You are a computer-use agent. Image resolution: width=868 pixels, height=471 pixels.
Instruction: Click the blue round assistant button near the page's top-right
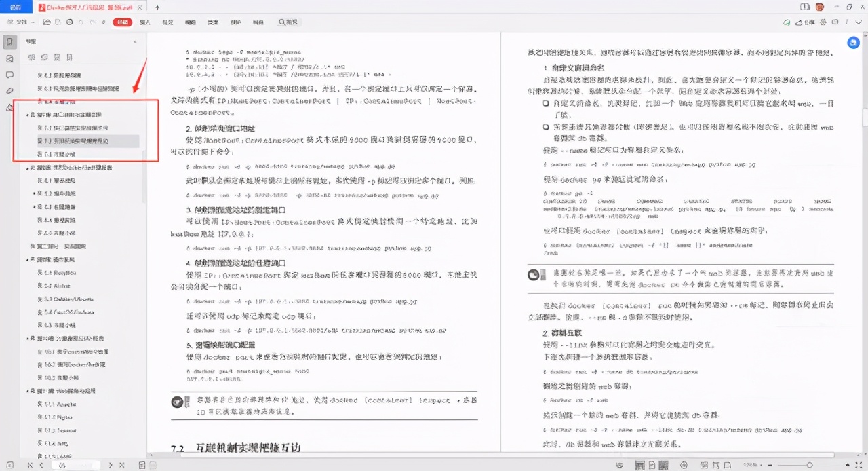[x=854, y=43]
